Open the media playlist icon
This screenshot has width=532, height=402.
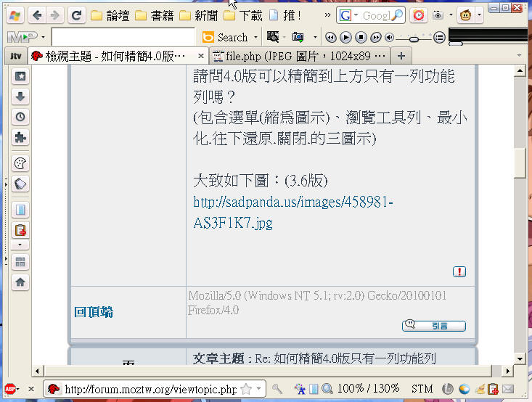[439, 37]
